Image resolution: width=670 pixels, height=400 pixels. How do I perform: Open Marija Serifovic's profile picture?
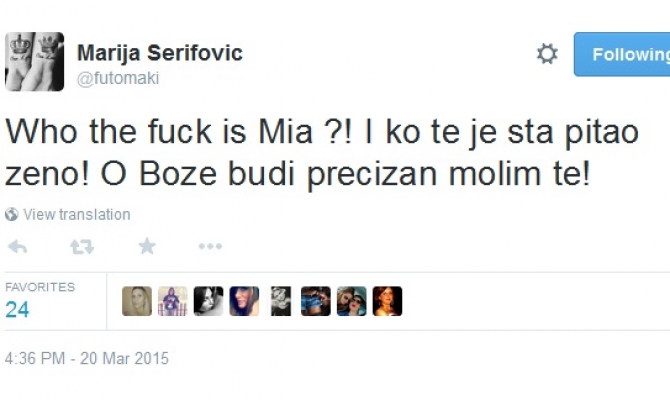[34, 61]
